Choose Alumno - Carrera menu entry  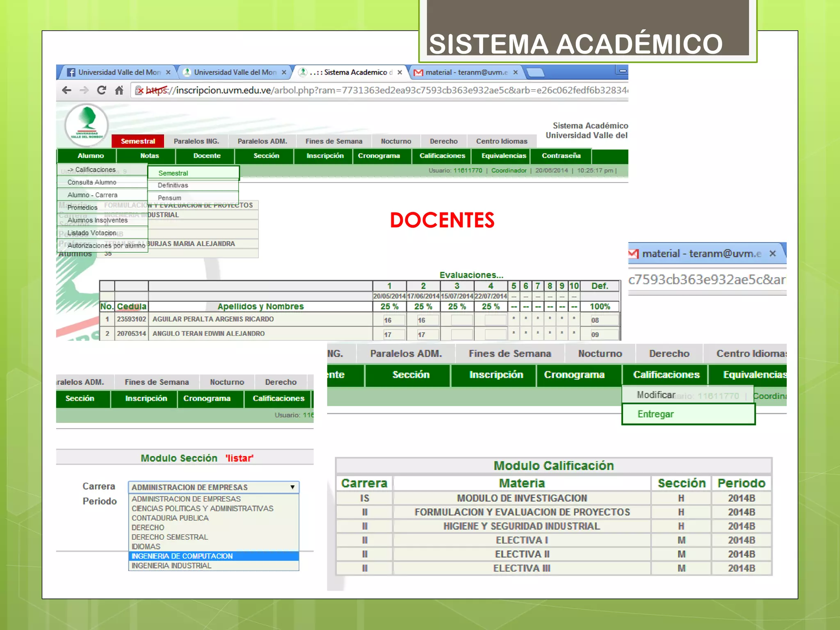(x=102, y=195)
